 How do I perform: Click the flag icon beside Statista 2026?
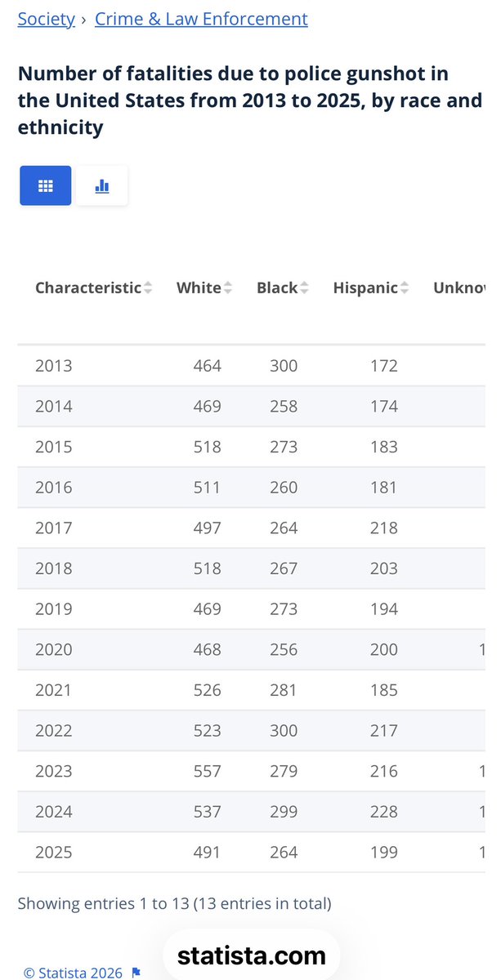tap(136, 973)
